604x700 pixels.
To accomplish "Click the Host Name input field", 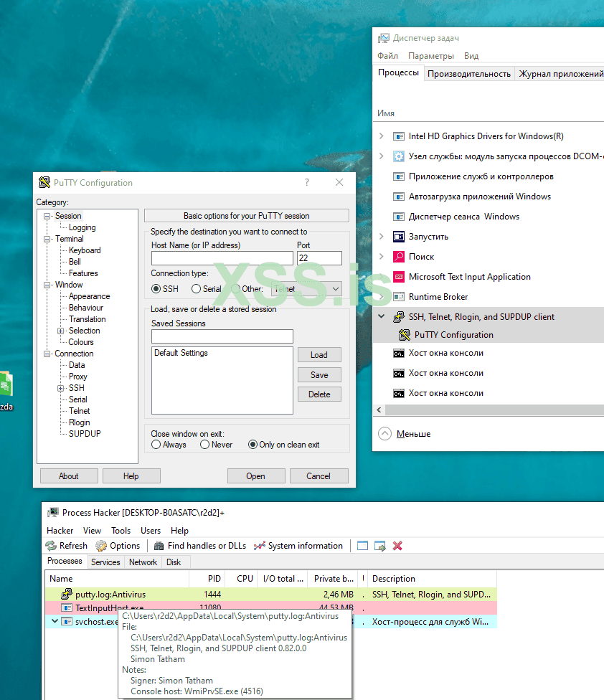I will pos(222,259).
